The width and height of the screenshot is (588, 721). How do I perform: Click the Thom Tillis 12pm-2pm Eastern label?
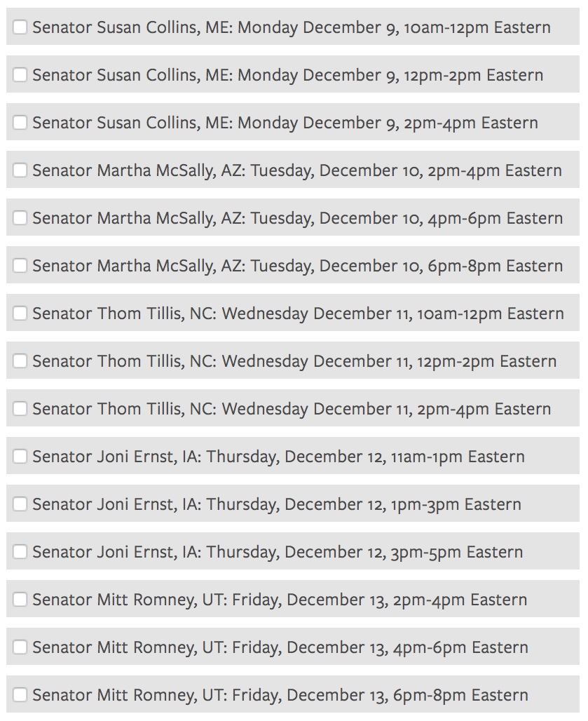[x=294, y=362]
